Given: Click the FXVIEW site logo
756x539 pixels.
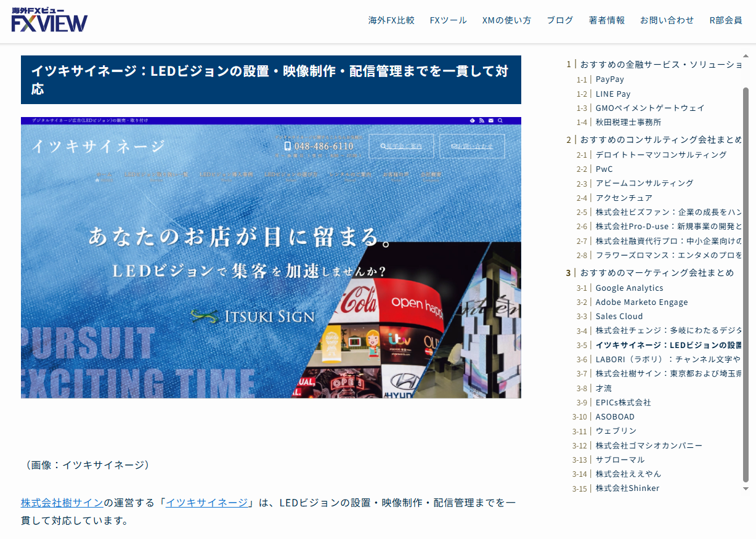Looking at the screenshot, I should tap(49, 21).
